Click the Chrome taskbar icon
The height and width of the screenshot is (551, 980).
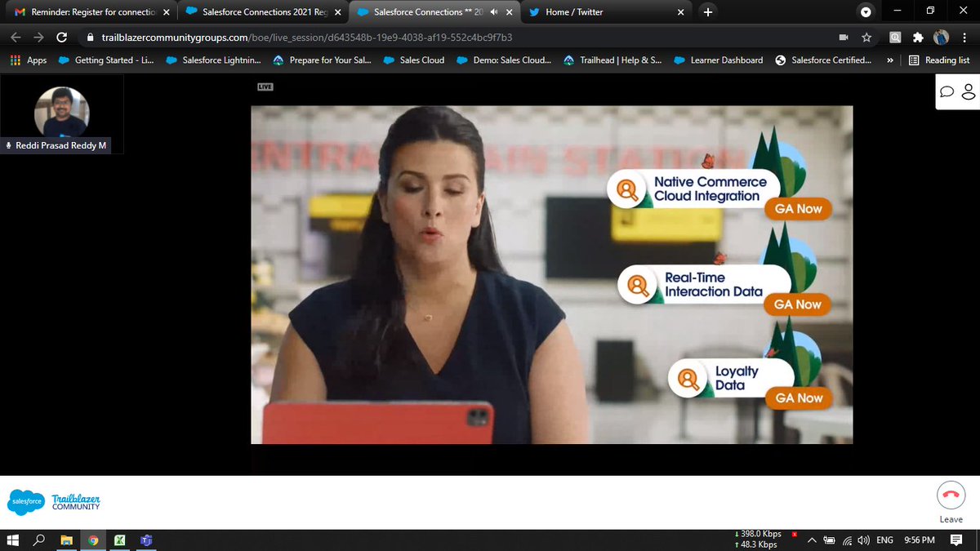point(93,540)
